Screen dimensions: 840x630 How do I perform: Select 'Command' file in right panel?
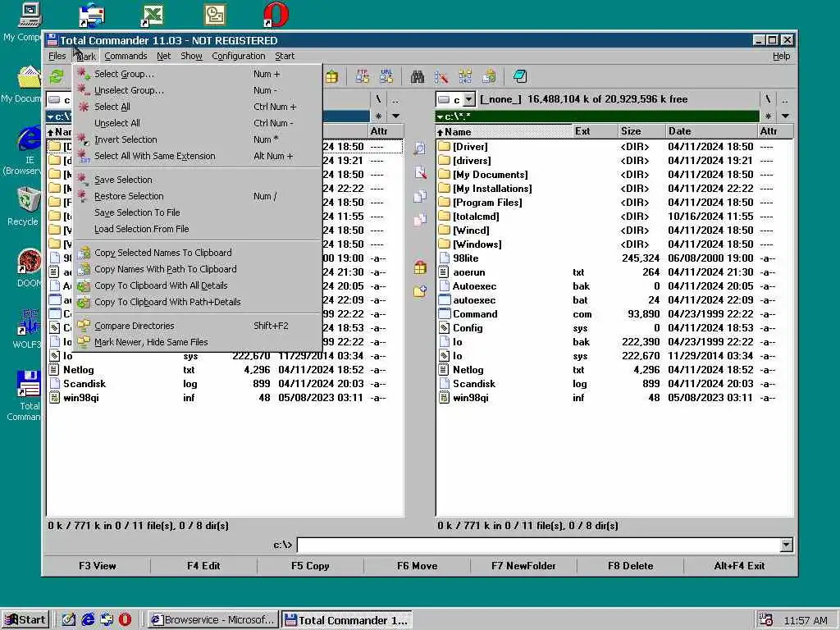pos(475,314)
